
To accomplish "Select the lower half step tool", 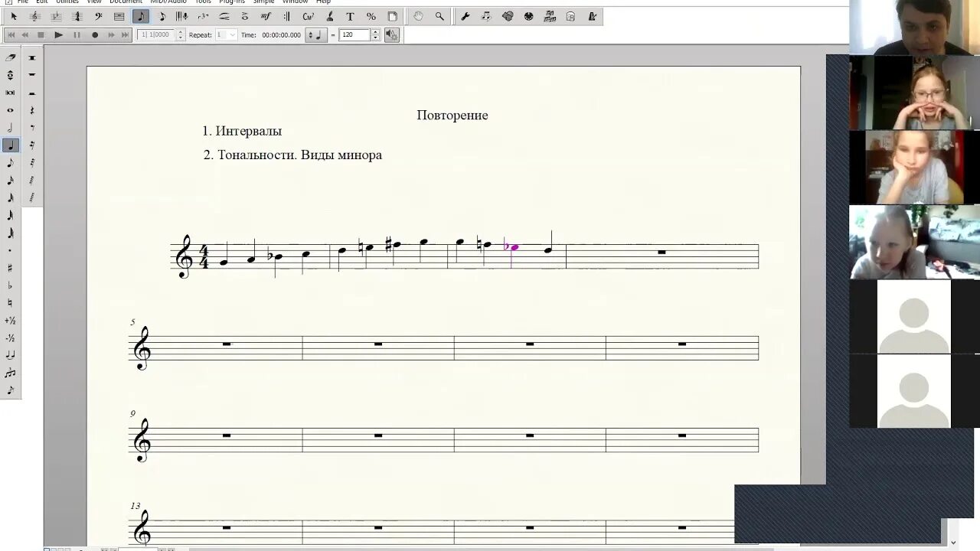I will pos(10,338).
